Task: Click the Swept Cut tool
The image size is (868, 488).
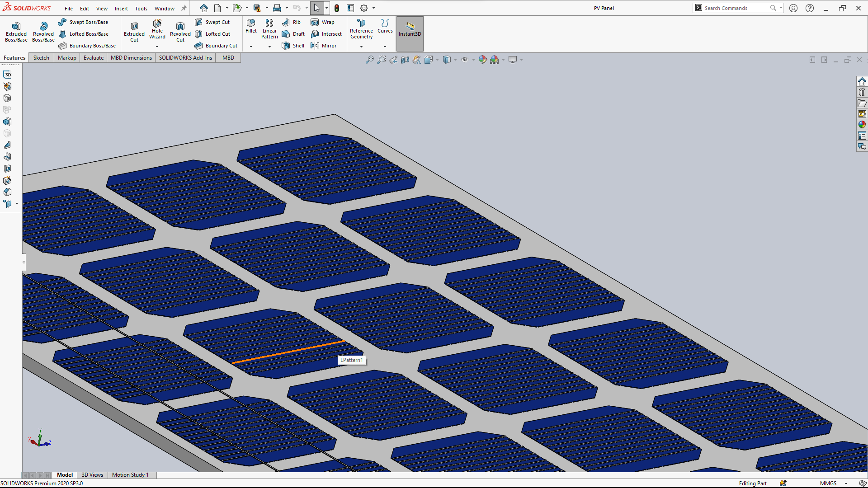Action: click(x=212, y=22)
